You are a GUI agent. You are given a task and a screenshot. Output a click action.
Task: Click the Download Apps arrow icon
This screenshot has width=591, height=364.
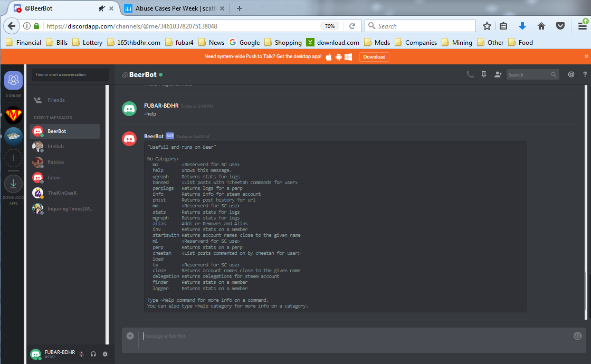point(13,184)
